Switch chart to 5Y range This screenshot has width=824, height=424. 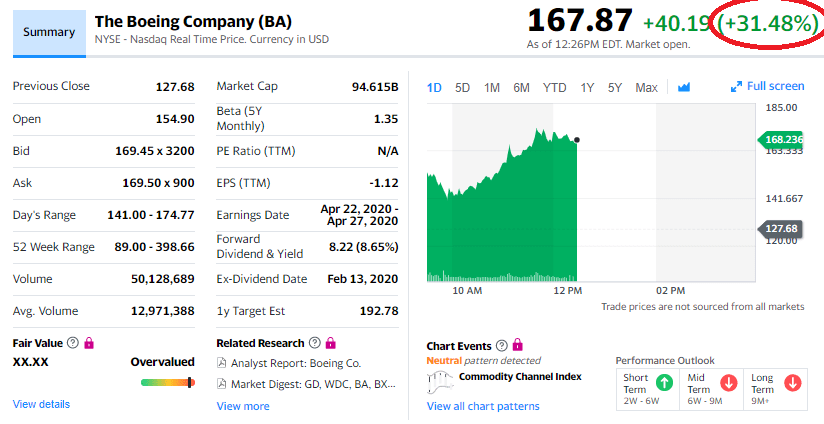click(615, 88)
